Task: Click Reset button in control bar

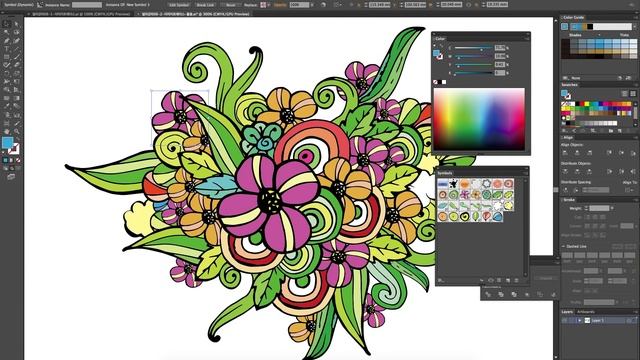Action: pyautogui.click(x=231, y=5)
